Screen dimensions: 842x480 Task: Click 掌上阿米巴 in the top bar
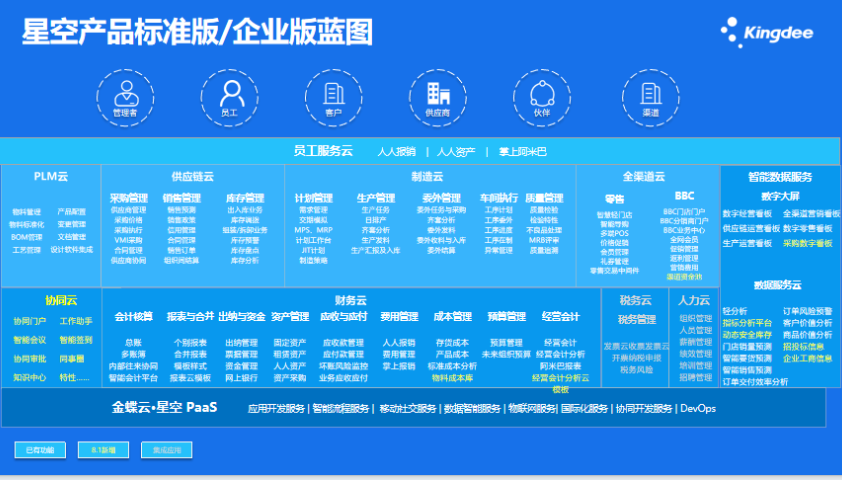click(522, 152)
